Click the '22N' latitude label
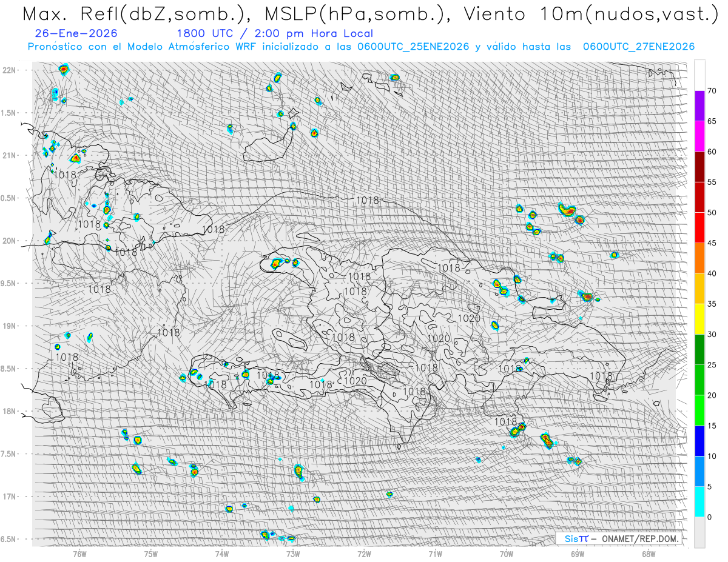 click(x=8, y=70)
